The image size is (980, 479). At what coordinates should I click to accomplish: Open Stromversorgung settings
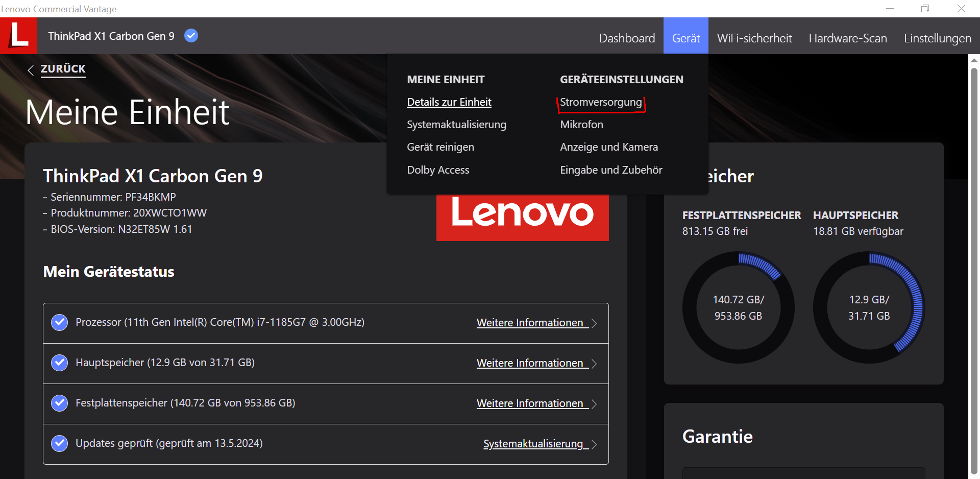coord(600,102)
